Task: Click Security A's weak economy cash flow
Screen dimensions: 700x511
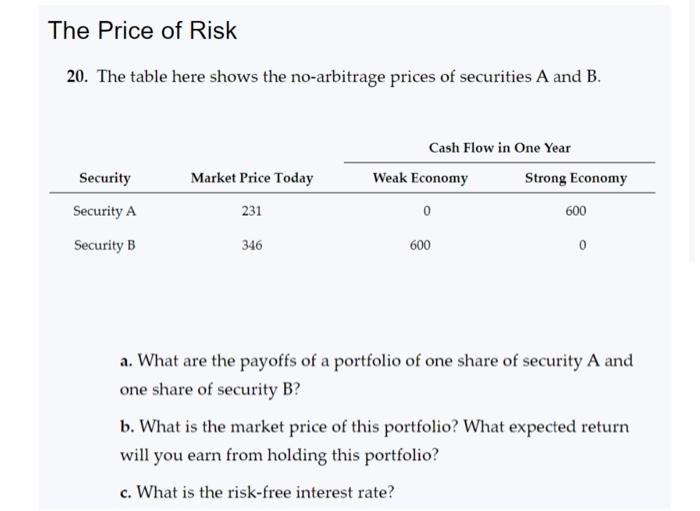Action: [x=427, y=211]
